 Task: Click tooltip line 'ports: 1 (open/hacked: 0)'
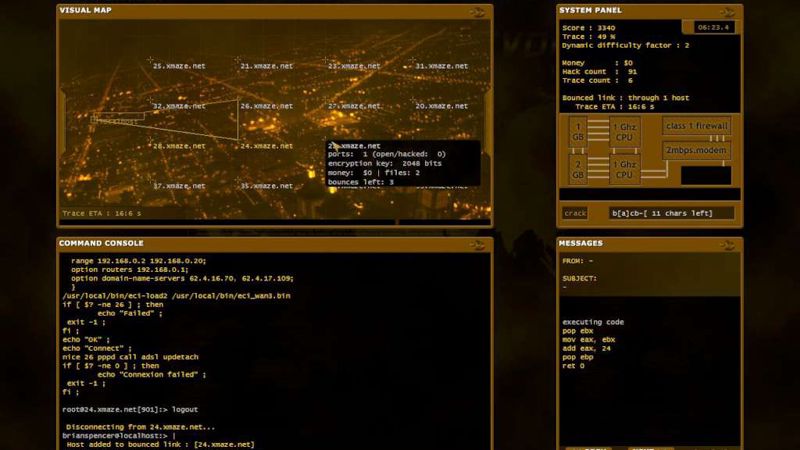point(387,154)
